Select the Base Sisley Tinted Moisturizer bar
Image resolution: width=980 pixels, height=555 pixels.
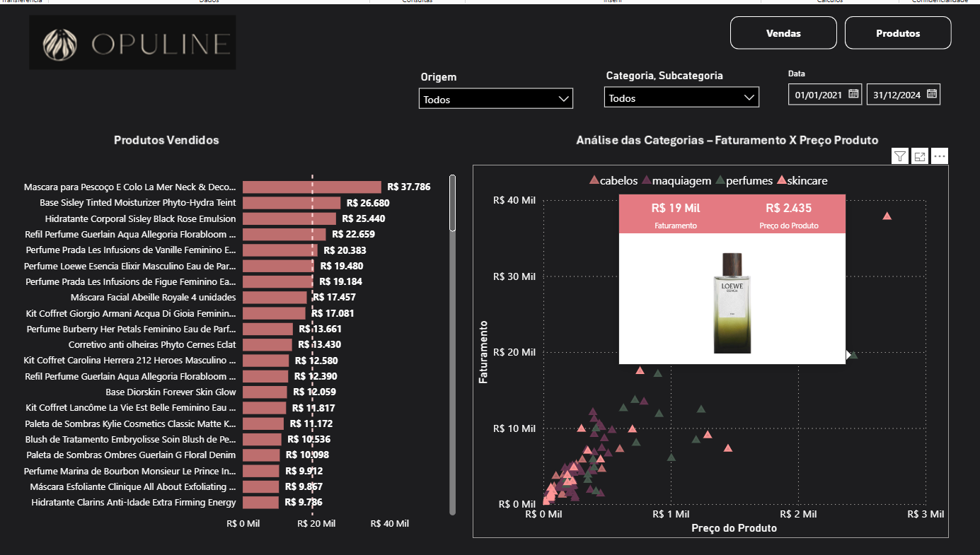tap(292, 203)
